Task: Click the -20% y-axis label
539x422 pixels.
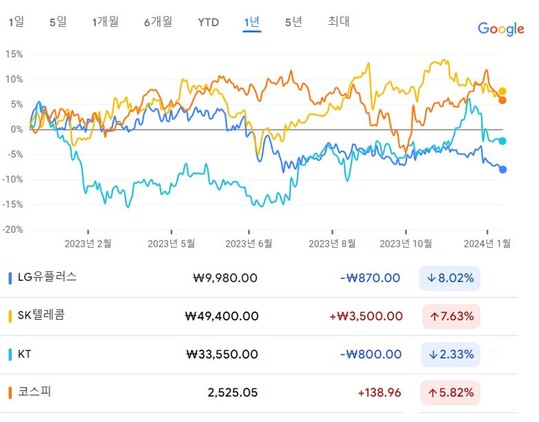Action: point(12,230)
